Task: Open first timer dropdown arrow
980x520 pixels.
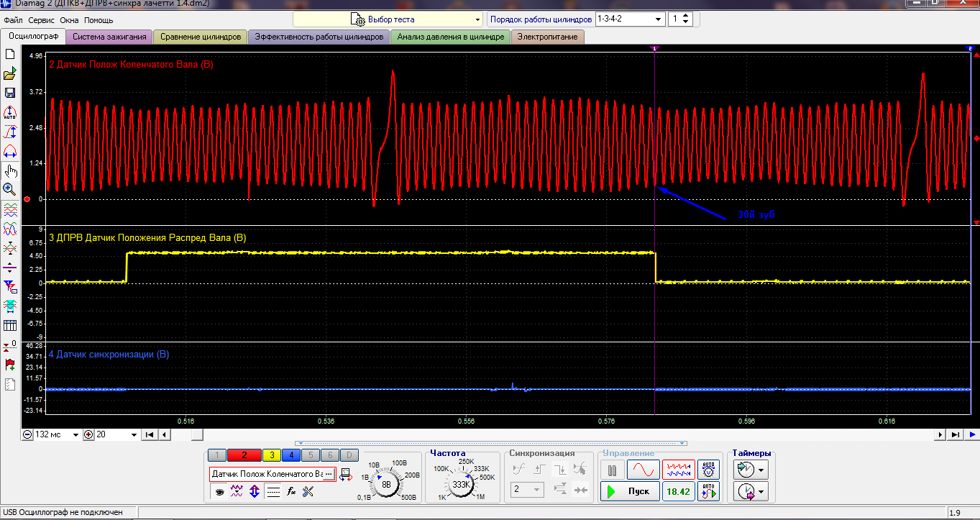Action: click(x=761, y=470)
